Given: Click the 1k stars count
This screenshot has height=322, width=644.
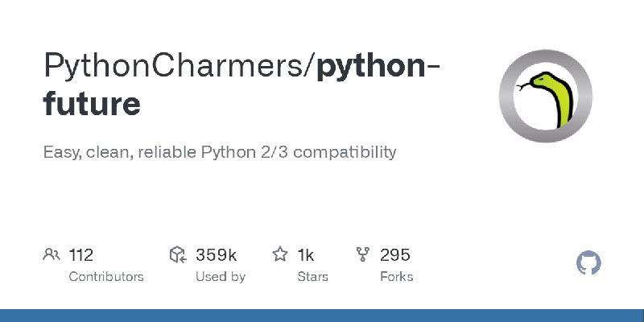Looking at the screenshot, I should pyautogui.click(x=306, y=255).
